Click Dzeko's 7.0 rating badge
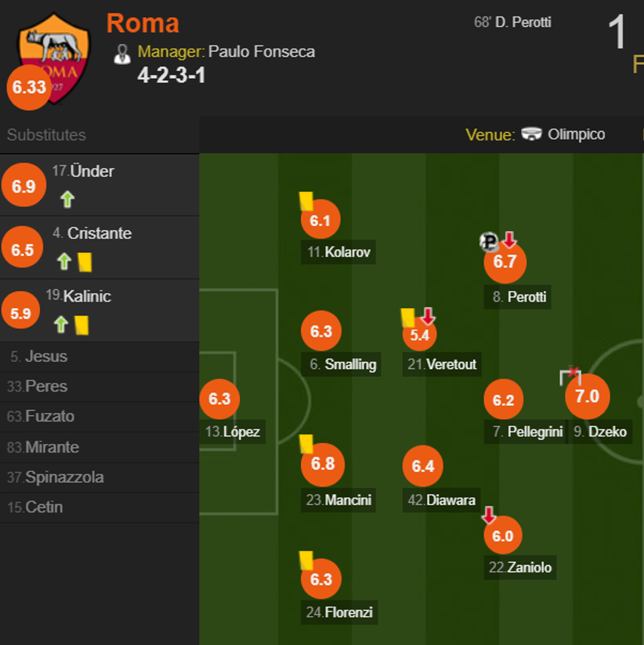 pos(587,395)
